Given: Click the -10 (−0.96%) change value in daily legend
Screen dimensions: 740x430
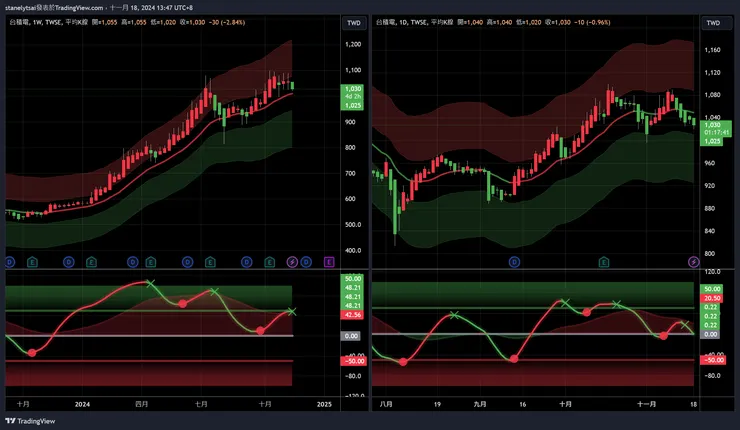Looking at the screenshot, I should click(592, 22).
